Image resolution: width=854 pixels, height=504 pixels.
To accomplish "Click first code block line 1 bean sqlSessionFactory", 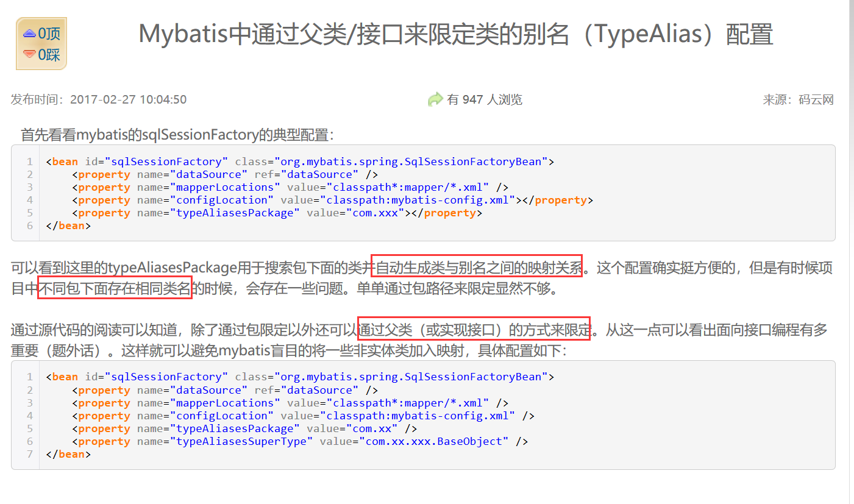I will click(x=300, y=161).
